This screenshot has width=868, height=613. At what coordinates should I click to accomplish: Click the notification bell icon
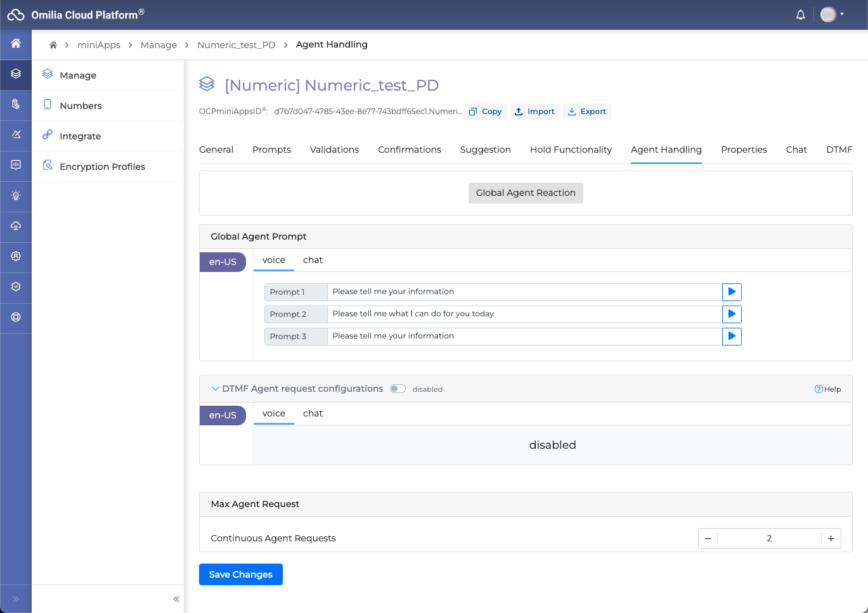pyautogui.click(x=800, y=15)
